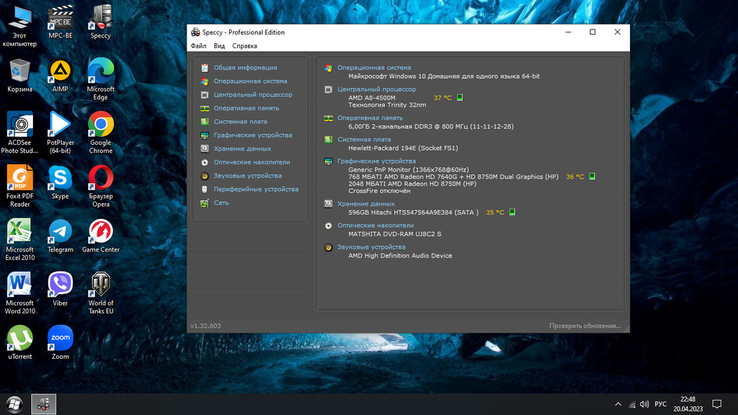Switch the РУС input language indicator

click(x=660, y=405)
